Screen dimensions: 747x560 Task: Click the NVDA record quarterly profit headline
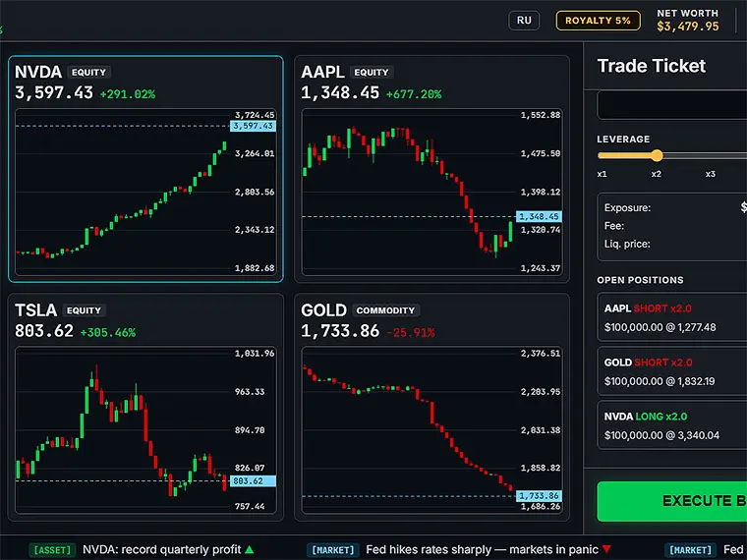pos(162,549)
